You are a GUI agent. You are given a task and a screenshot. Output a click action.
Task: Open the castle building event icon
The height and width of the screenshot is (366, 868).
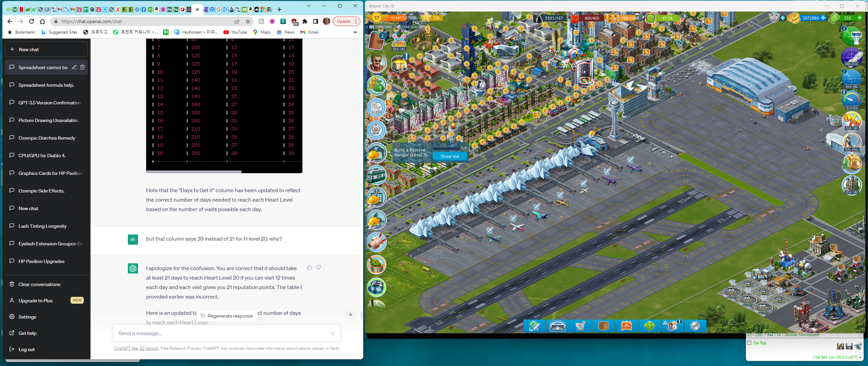coord(852,185)
